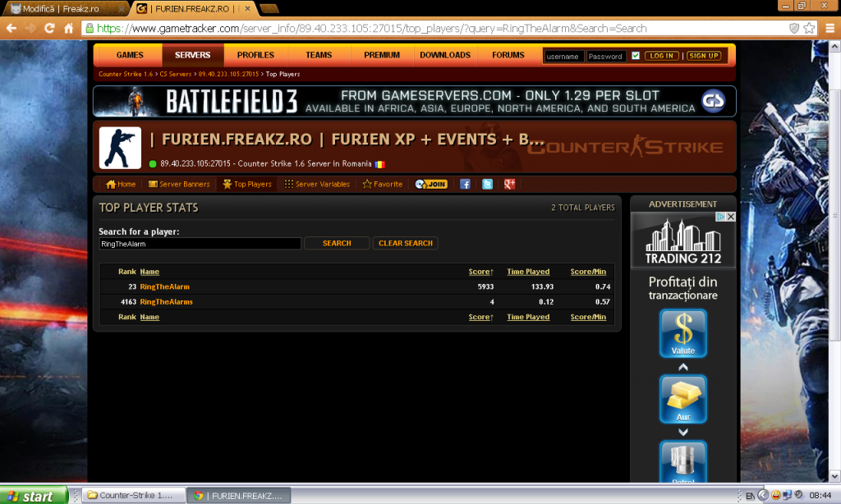Sort by Score in the top header
The height and width of the screenshot is (504, 841).
480,272
